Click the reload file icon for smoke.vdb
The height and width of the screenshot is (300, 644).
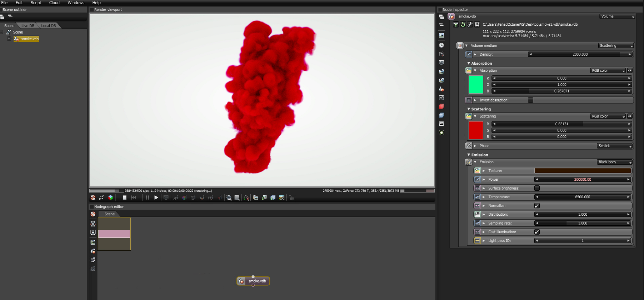point(463,24)
